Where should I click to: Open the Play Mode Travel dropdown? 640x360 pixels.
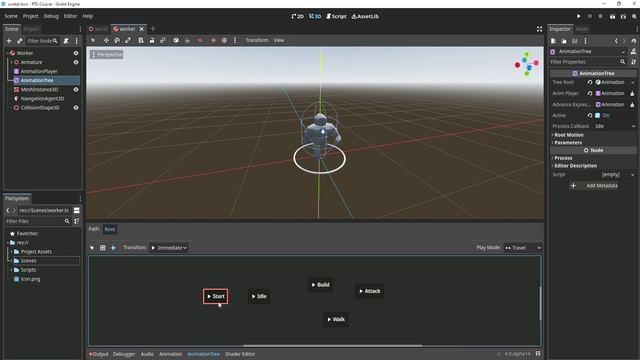coord(523,248)
